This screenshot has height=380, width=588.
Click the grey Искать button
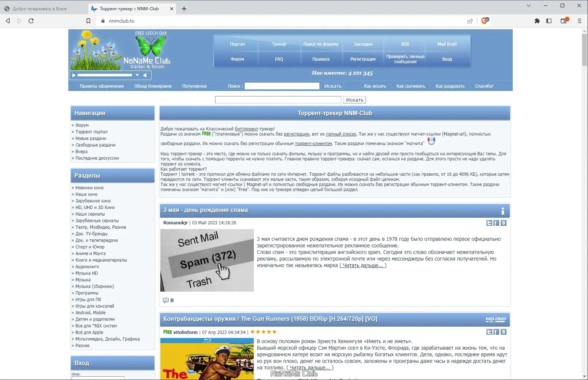(x=354, y=100)
